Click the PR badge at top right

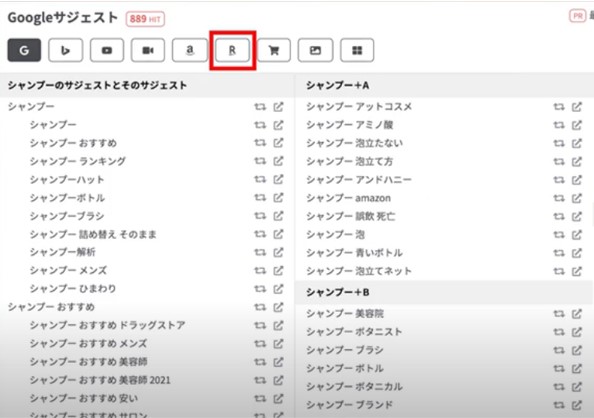point(578,16)
